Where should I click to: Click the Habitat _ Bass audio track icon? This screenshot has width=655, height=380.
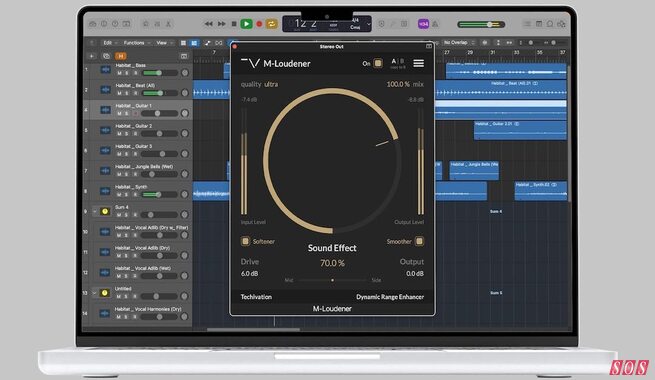pos(105,69)
